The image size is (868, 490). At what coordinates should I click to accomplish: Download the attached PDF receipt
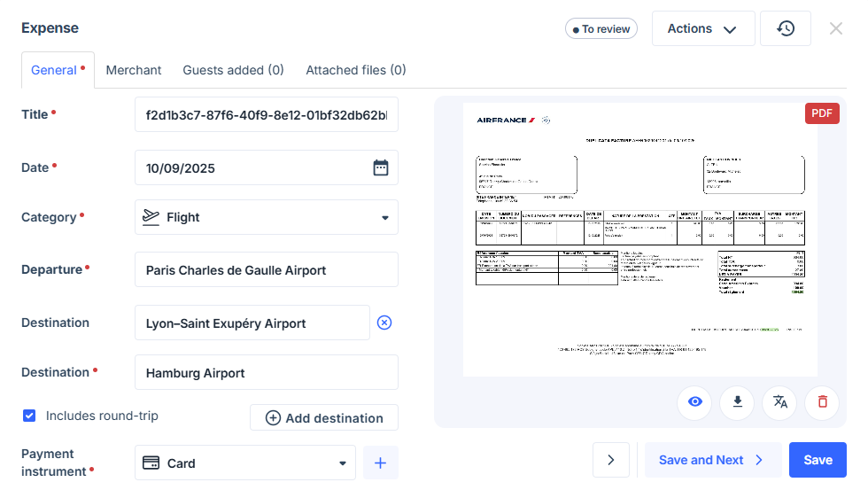point(738,402)
